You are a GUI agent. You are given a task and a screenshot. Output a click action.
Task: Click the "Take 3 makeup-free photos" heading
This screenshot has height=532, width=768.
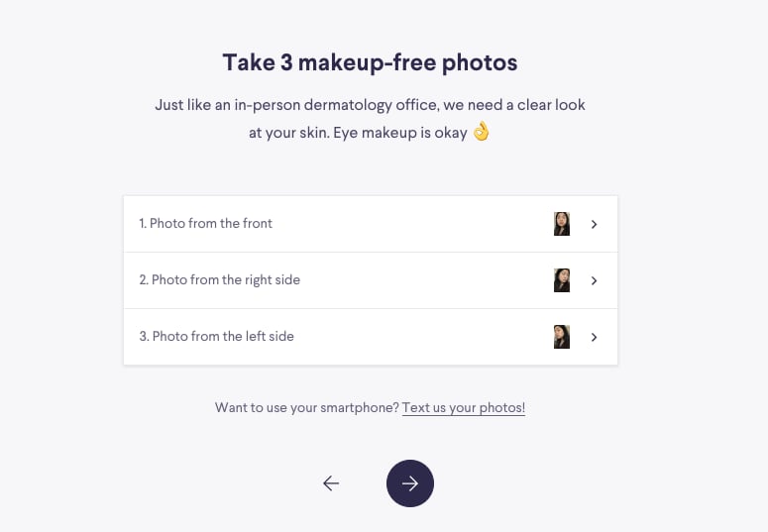click(x=370, y=62)
